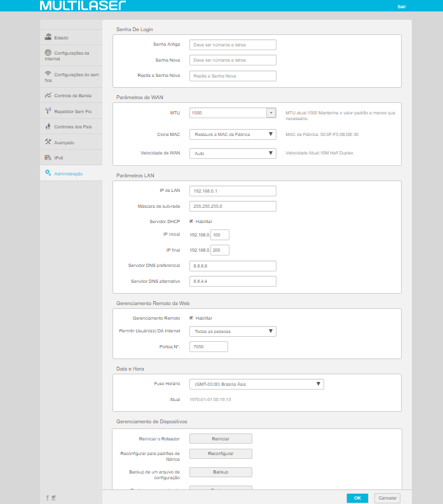Click the Servidor DNS preferencial field
443x504 pixels.
pos(233,266)
